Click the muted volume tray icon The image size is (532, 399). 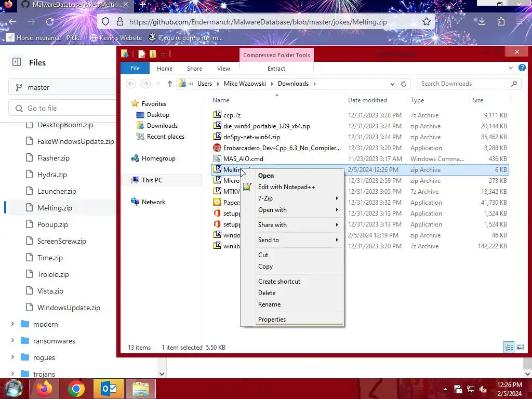[483, 389]
